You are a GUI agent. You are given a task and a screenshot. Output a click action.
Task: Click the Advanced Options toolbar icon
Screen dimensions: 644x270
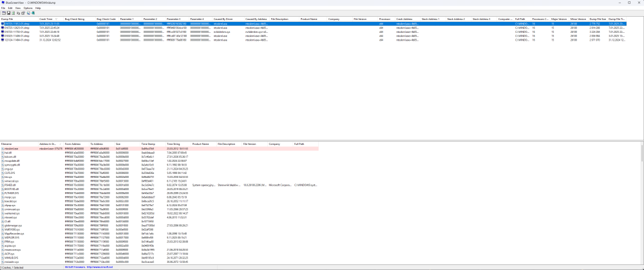click(x=3, y=13)
